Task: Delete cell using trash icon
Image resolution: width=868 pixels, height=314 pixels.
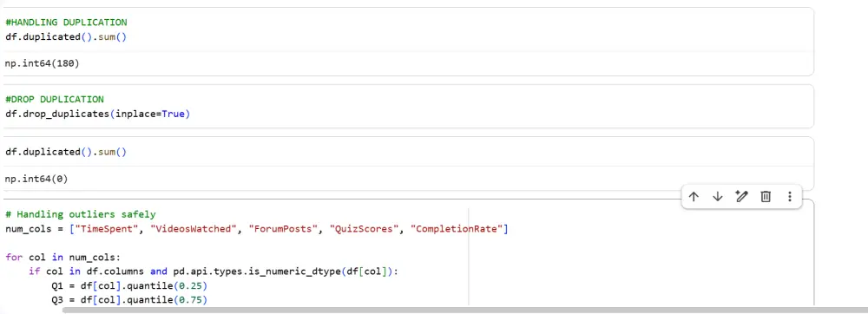Action: point(766,196)
